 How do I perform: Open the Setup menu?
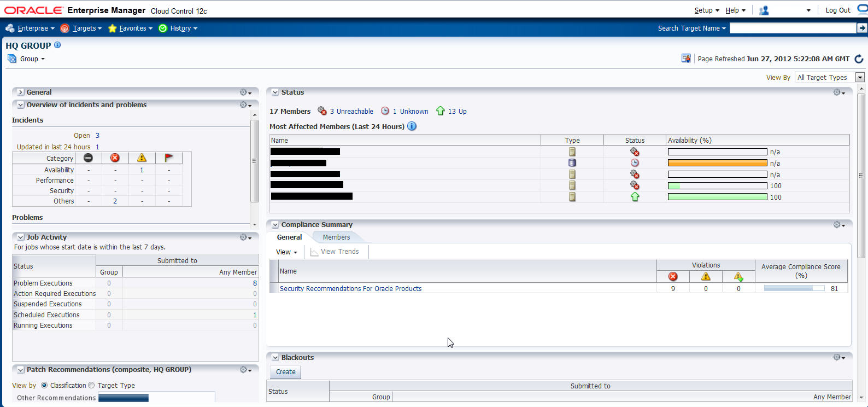point(707,10)
